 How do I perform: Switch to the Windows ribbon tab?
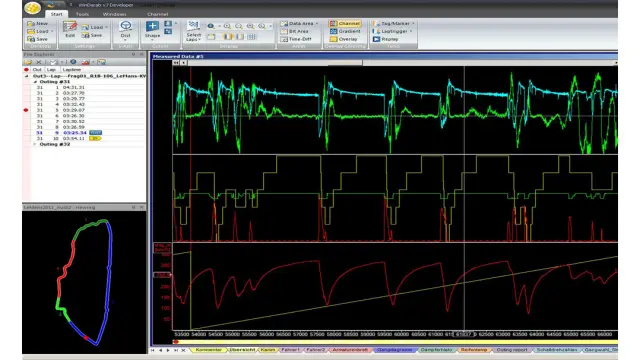114,14
